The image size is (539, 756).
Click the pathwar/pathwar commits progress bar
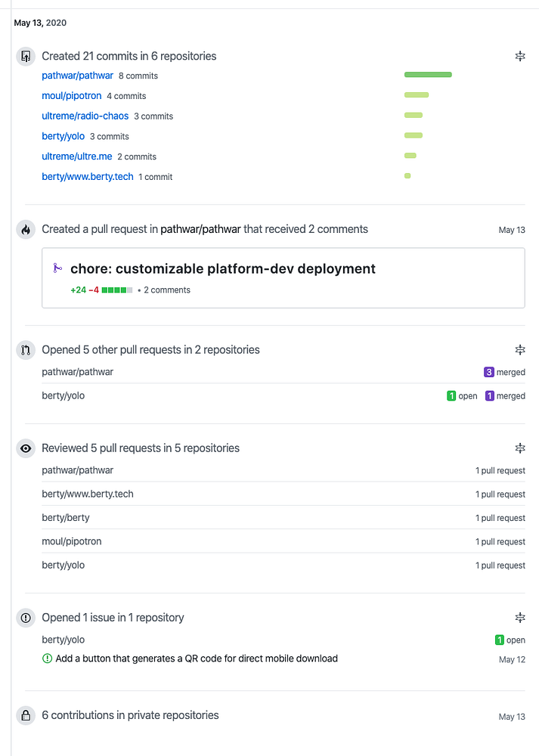(x=428, y=75)
